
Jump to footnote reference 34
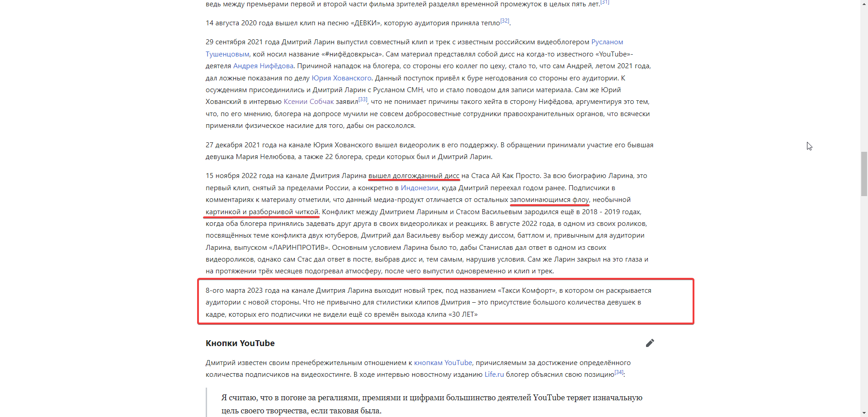coord(619,372)
